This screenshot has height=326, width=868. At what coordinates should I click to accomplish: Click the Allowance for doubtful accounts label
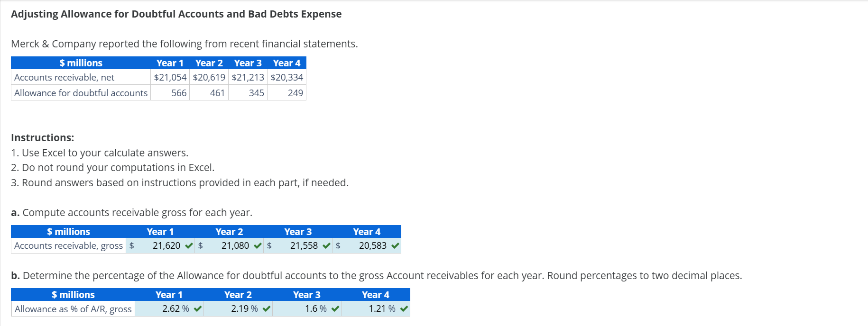(81, 93)
